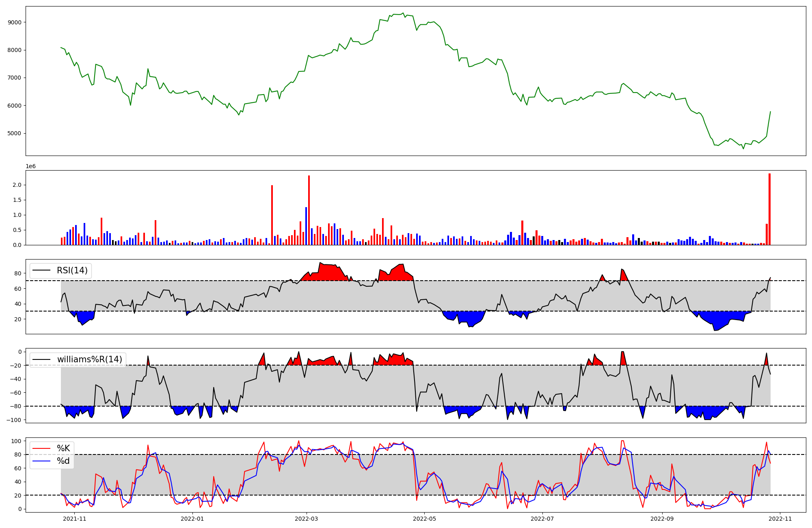Click the williams%R(14) legend label
The width and height of the screenshot is (812, 528).
[x=89, y=359]
